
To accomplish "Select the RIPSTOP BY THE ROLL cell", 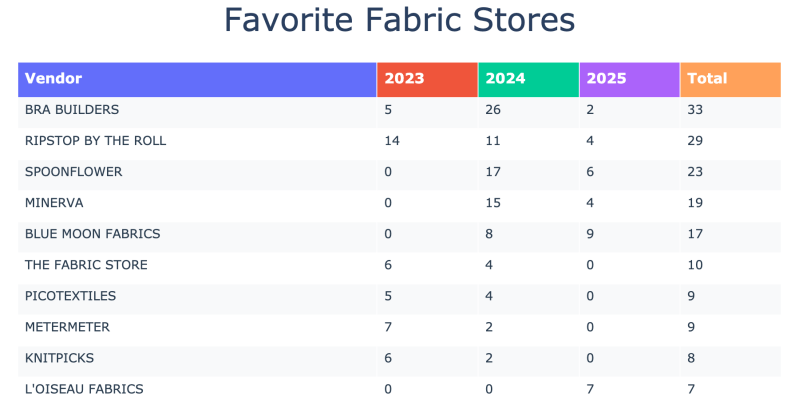I will tap(96, 141).
